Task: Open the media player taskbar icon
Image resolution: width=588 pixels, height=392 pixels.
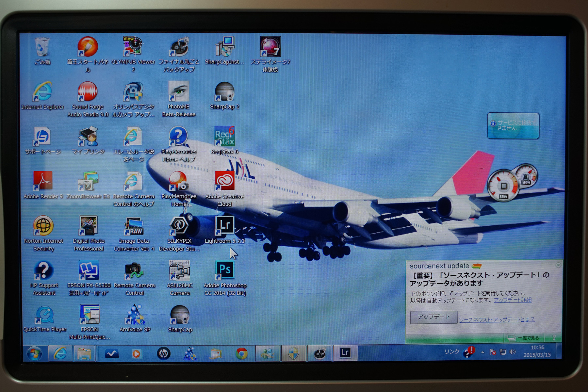Action: [x=137, y=354]
